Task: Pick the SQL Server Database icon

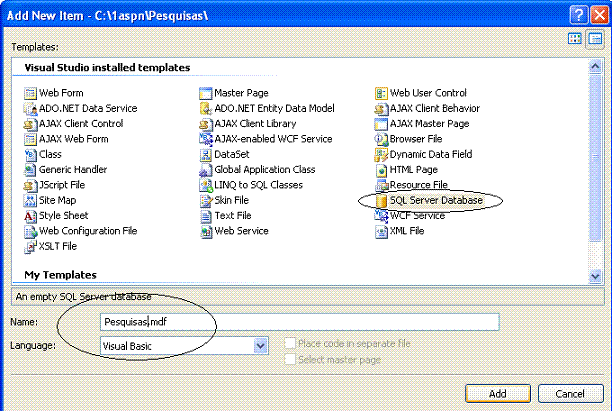Action: (381, 201)
